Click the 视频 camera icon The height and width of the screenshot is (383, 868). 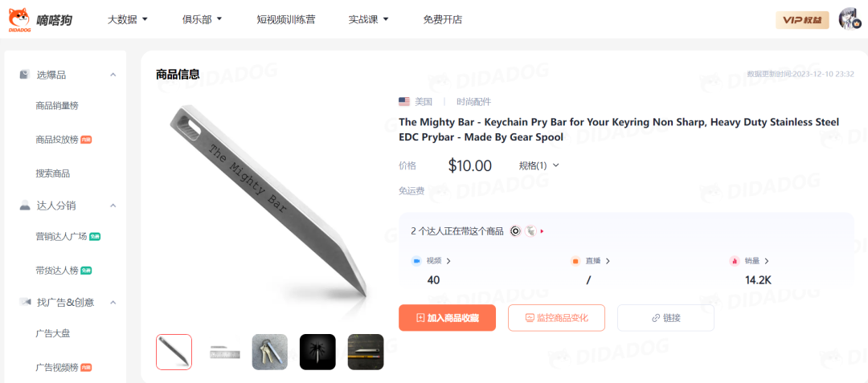[416, 261]
